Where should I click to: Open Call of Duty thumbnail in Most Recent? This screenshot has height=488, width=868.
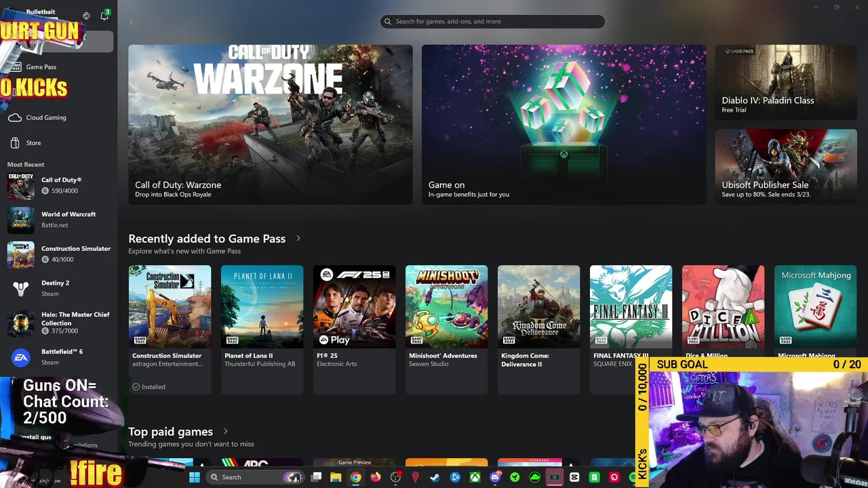point(20,186)
